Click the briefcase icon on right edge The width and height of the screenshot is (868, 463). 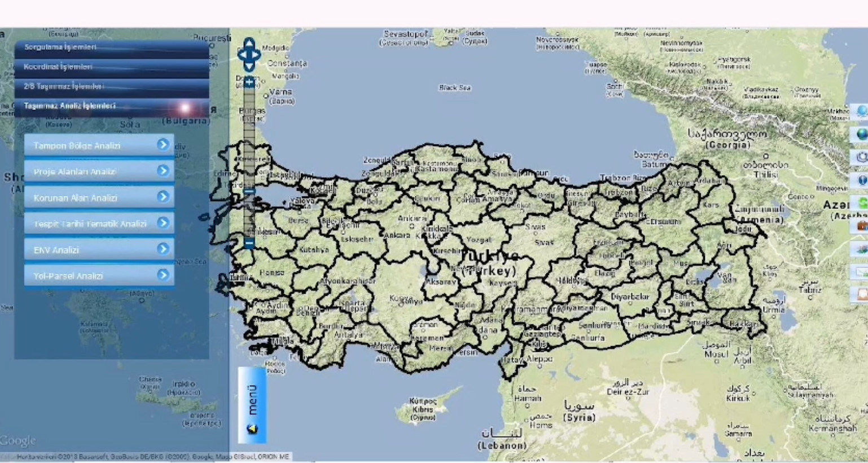click(861, 226)
